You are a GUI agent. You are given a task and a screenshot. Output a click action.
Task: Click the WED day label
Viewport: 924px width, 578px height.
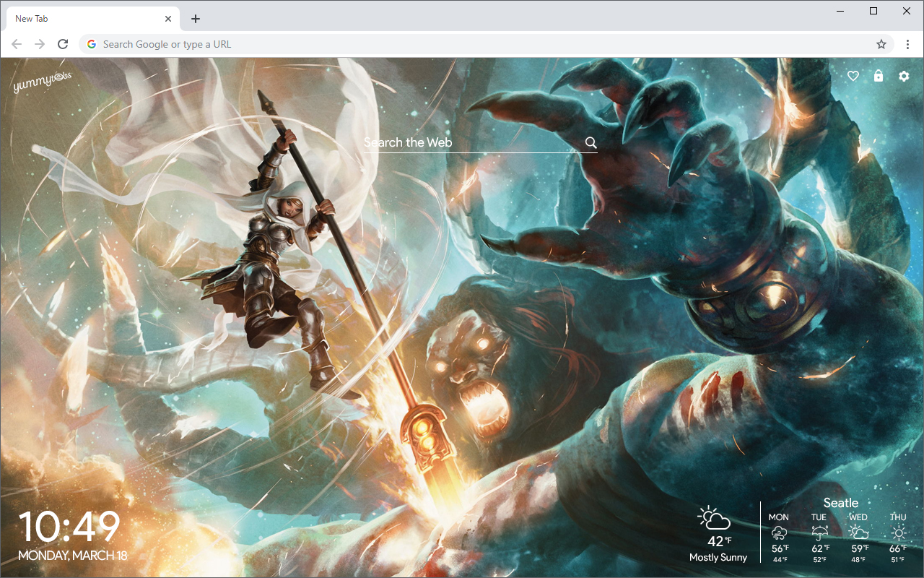pyautogui.click(x=858, y=517)
